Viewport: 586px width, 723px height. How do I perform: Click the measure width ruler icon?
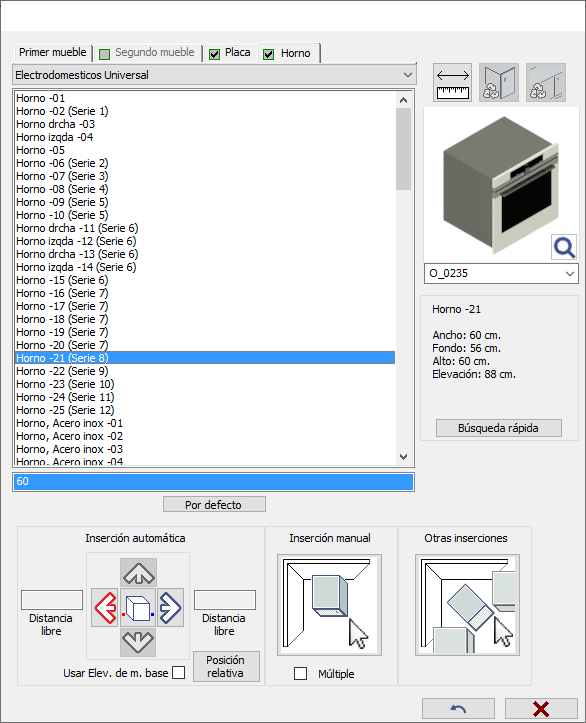pyautogui.click(x=452, y=83)
